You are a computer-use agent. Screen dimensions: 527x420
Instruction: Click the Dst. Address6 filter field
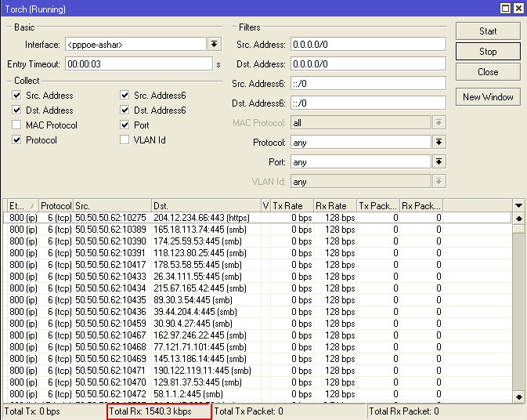pyautogui.click(x=368, y=103)
